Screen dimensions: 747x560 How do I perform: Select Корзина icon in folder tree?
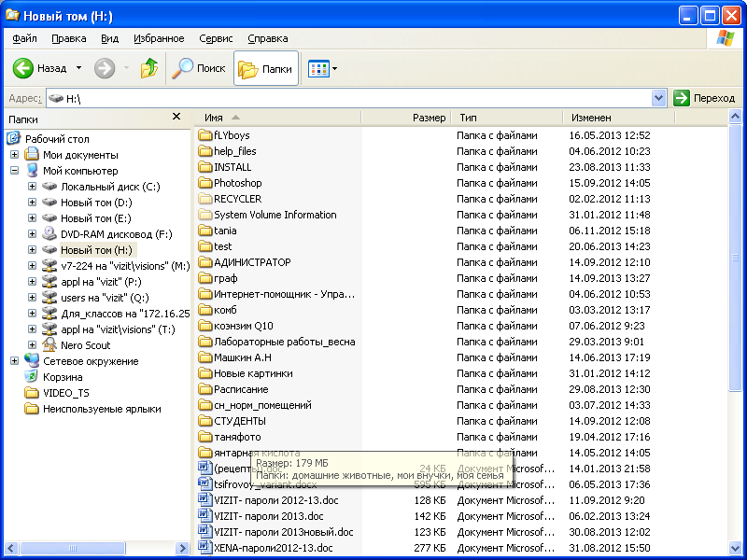click(32, 377)
